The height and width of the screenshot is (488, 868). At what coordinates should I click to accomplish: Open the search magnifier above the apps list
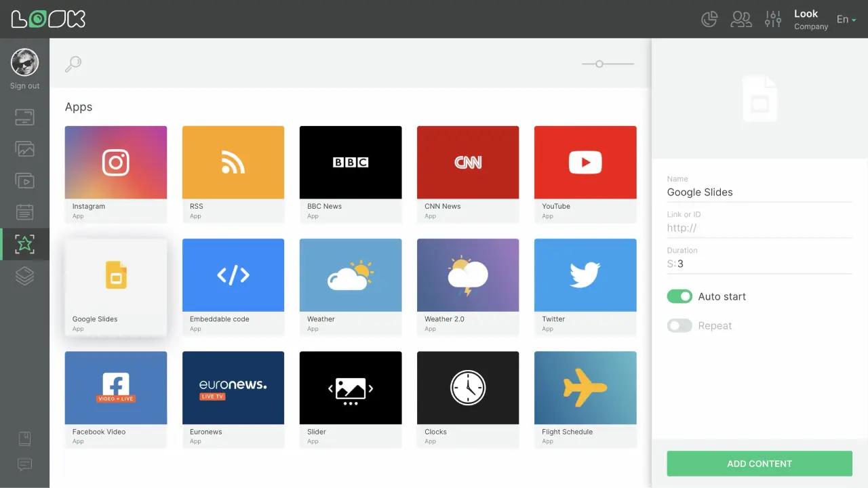point(73,63)
